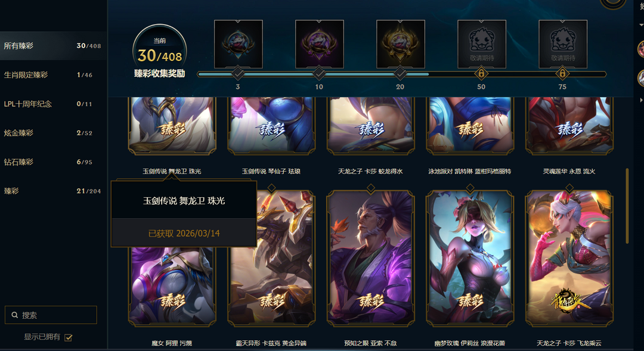Click the 搜索 search input field
This screenshot has width=644, height=351.
(51, 315)
